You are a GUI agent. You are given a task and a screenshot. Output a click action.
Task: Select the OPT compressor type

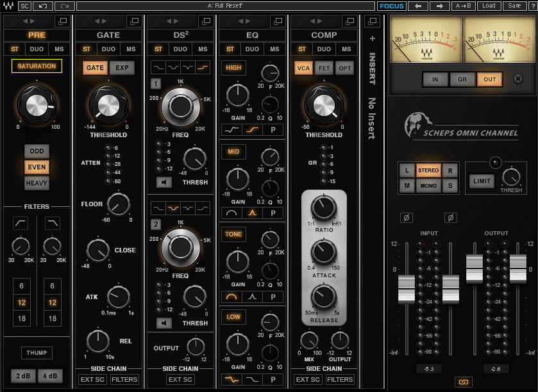coord(344,68)
